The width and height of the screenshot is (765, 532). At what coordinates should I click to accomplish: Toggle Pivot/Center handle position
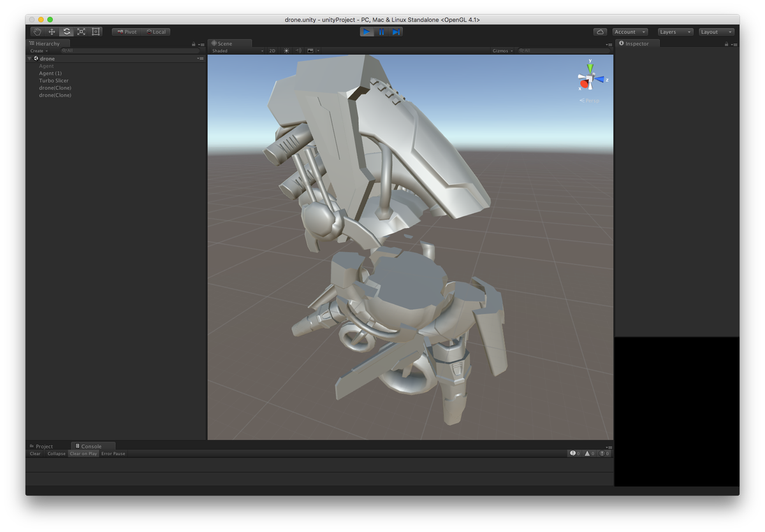coord(127,32)
